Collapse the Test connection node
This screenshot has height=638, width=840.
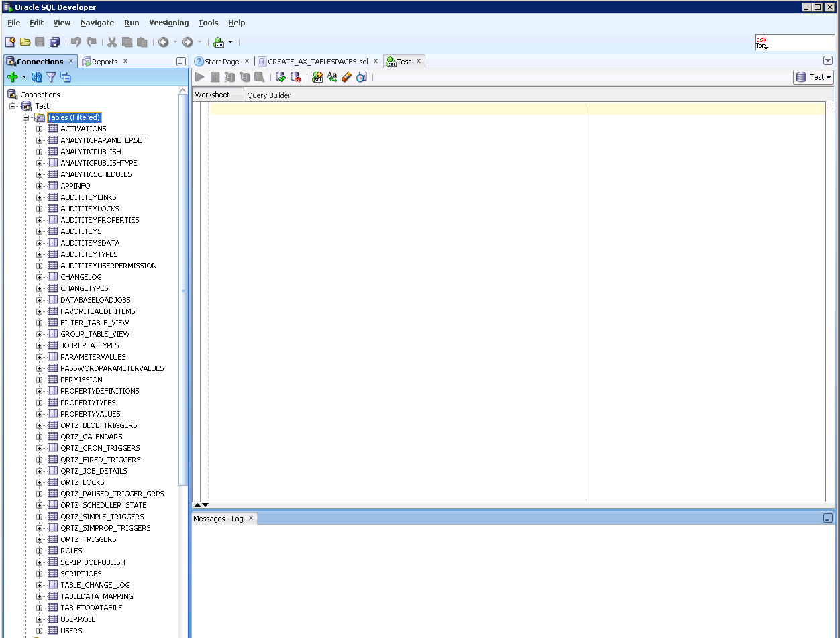pyautogui.click(x=12, y=106)
